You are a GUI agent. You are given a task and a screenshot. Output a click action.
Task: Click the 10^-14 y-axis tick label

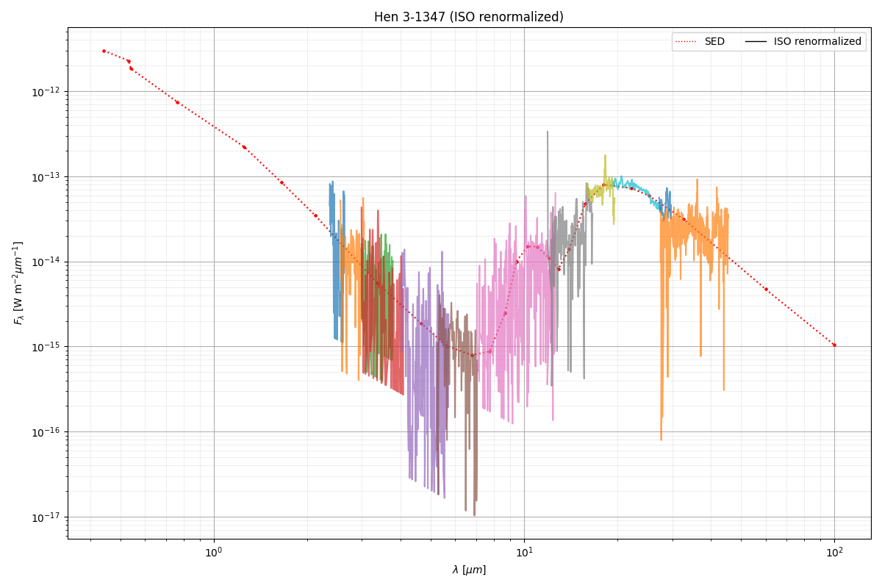click(x=46, y=262)
